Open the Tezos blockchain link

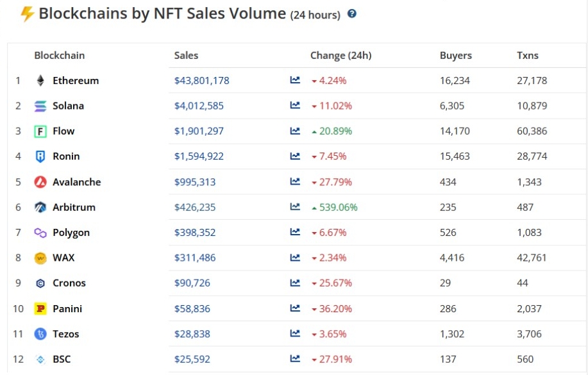click(x=66, y=334)
